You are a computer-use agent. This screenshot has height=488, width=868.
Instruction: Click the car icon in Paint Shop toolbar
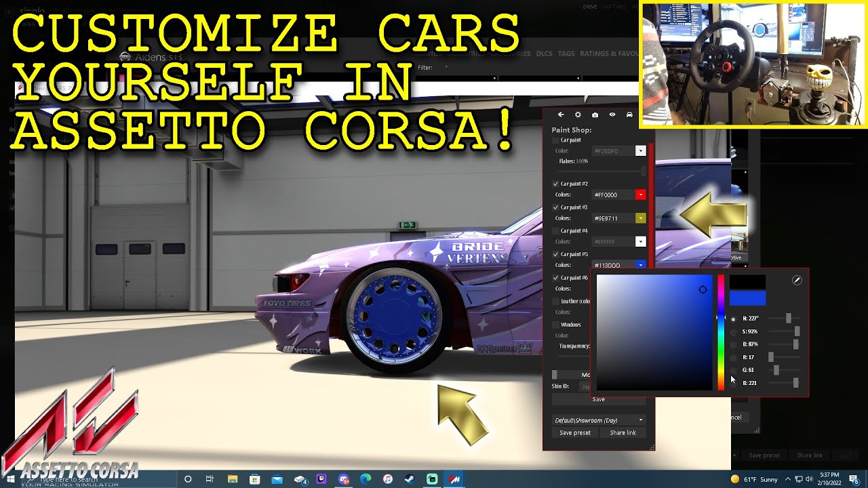629,115
